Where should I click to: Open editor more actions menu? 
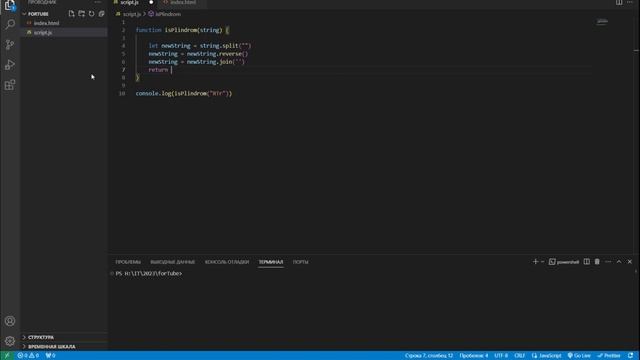pos(630,2)
